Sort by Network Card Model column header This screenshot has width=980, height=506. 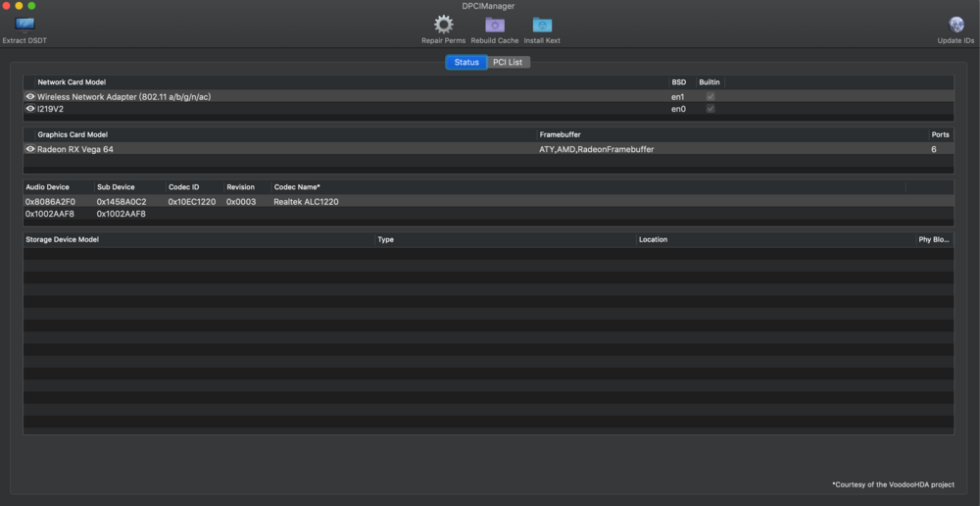click(x=72, y=82)
